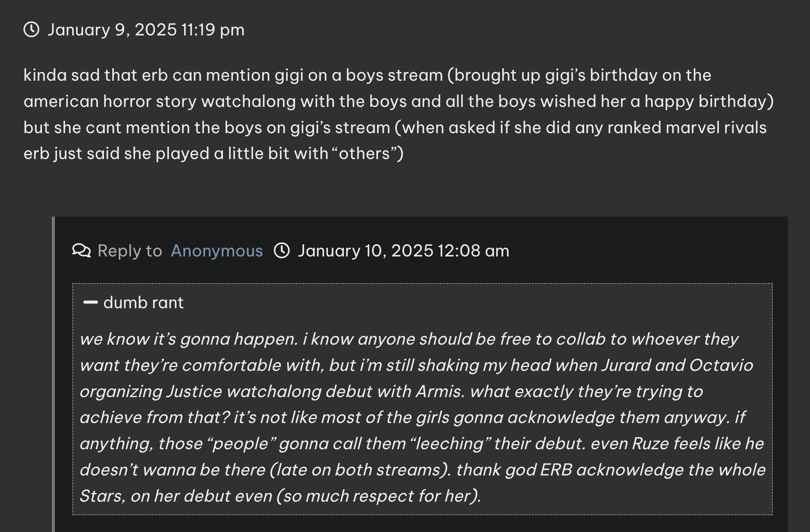
Task: Click the quoted word "others" in first comment
Action: (x=364, y=154)
